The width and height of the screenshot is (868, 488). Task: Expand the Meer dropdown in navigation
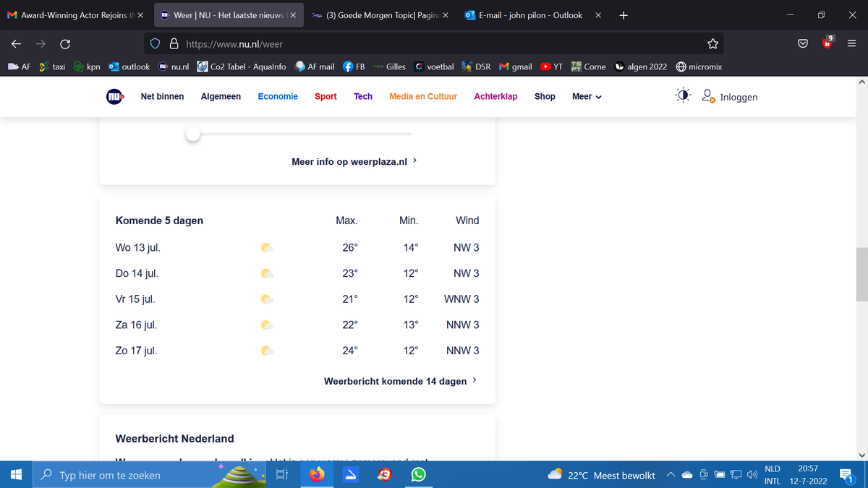pyautogui.click(x=587, y=96)
